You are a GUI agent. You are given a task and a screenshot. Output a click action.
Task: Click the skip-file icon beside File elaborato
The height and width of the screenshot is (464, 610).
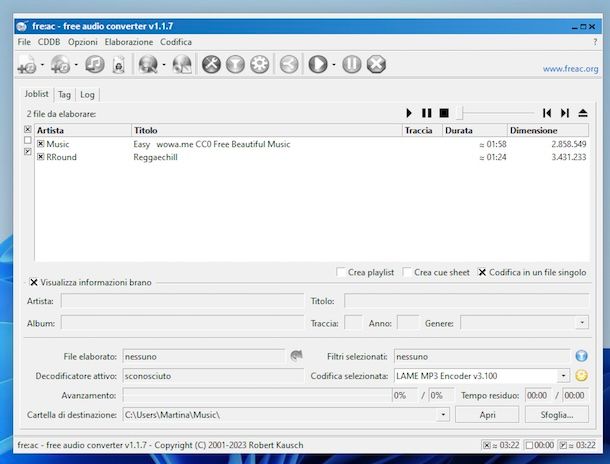tap(296, 355)
